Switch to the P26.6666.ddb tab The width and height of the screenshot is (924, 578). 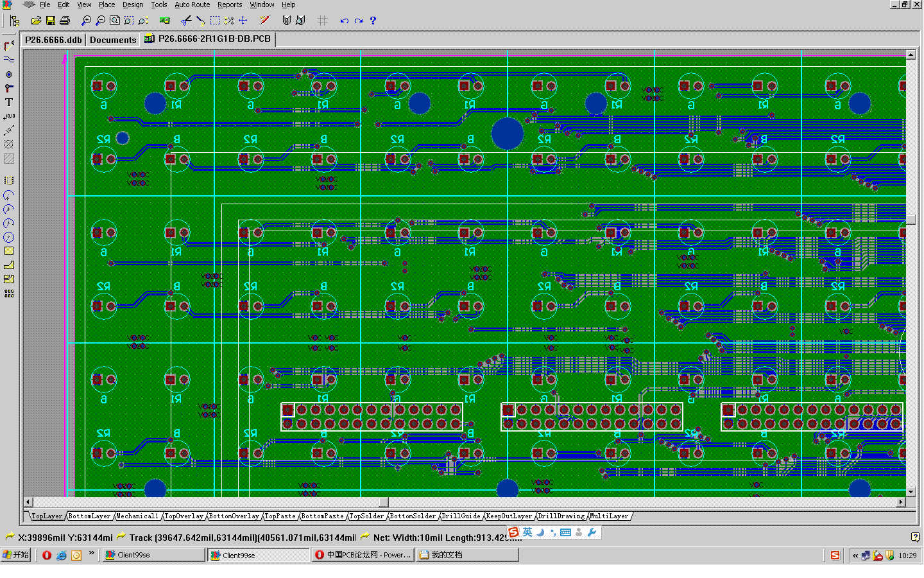point(53,40)
